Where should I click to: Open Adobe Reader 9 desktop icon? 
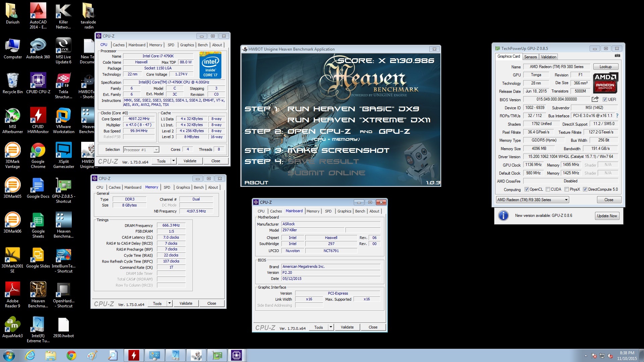click(x=13, y=294)
